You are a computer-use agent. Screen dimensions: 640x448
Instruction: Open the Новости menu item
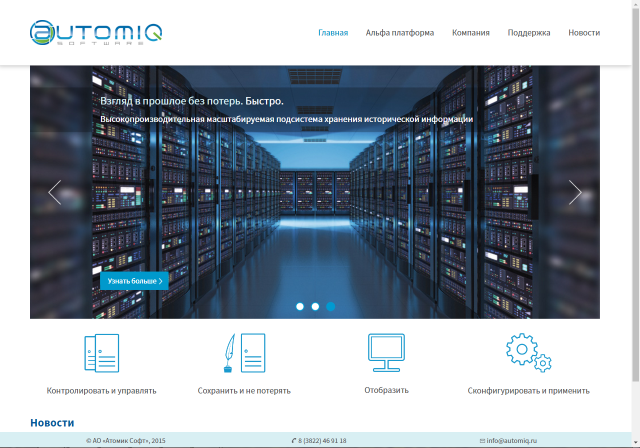[x=584, y=33]
